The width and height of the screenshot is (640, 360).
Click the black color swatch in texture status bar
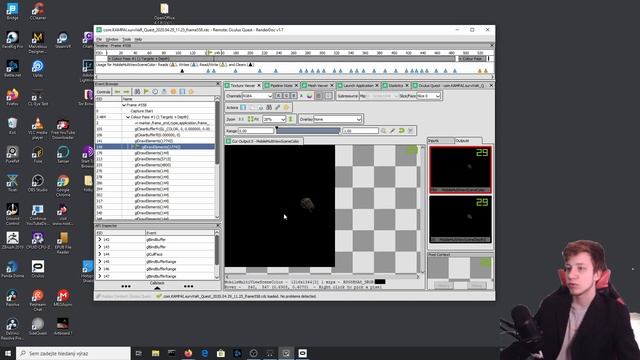tap(380, 282)
